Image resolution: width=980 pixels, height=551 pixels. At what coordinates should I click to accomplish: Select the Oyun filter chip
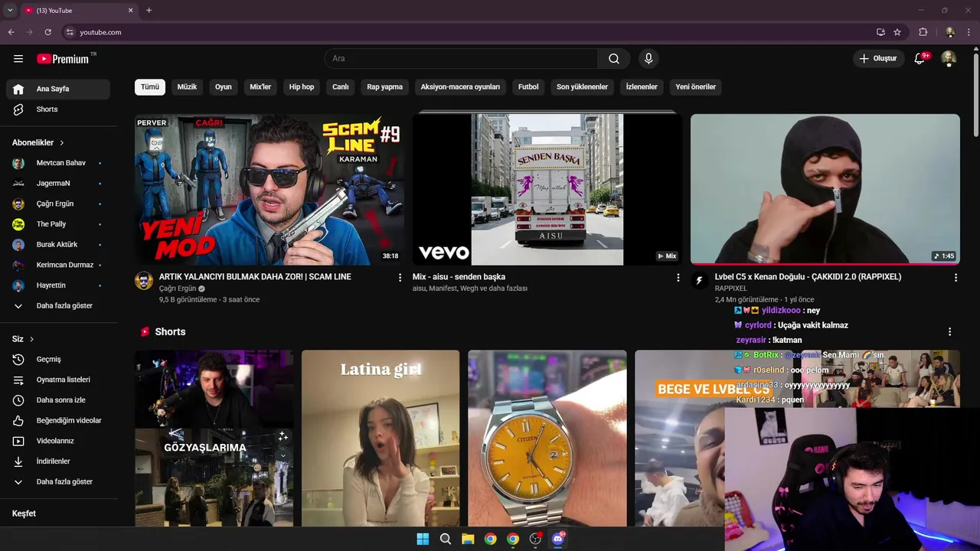(224, 87)
